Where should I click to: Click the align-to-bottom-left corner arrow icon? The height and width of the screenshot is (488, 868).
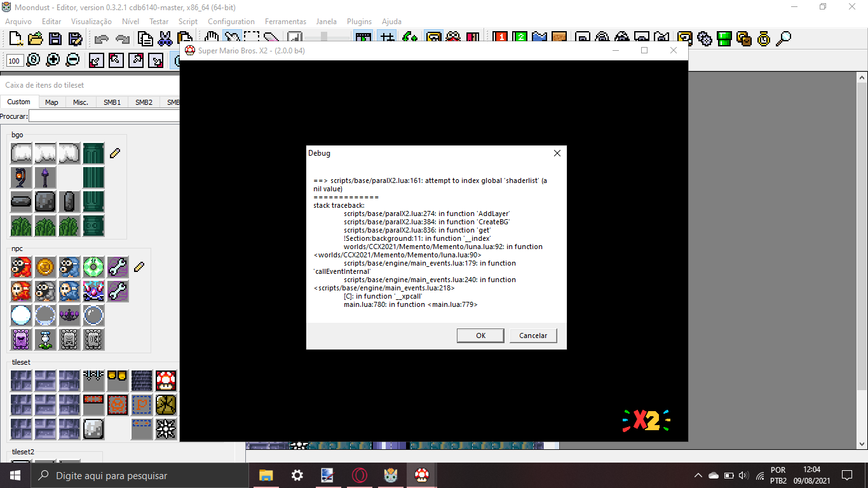coord(96,60)
